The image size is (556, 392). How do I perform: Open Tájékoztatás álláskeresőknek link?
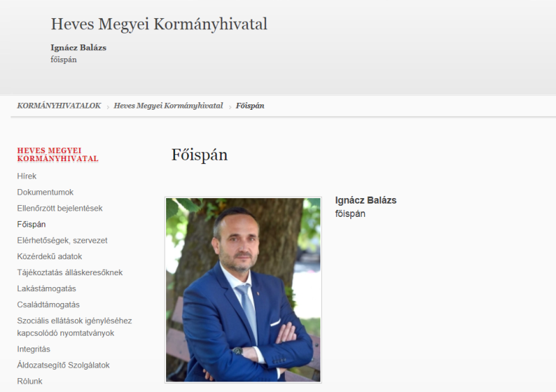click(x=70, y=272)
